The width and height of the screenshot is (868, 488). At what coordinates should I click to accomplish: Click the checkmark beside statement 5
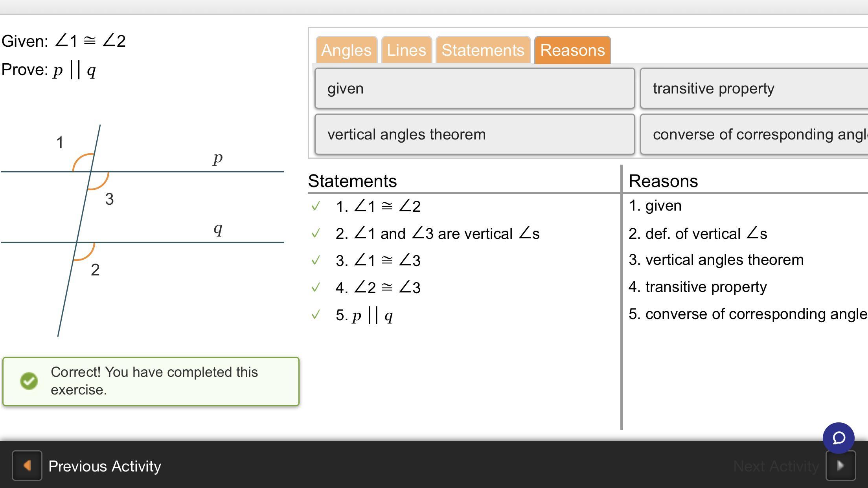[315, 314]
